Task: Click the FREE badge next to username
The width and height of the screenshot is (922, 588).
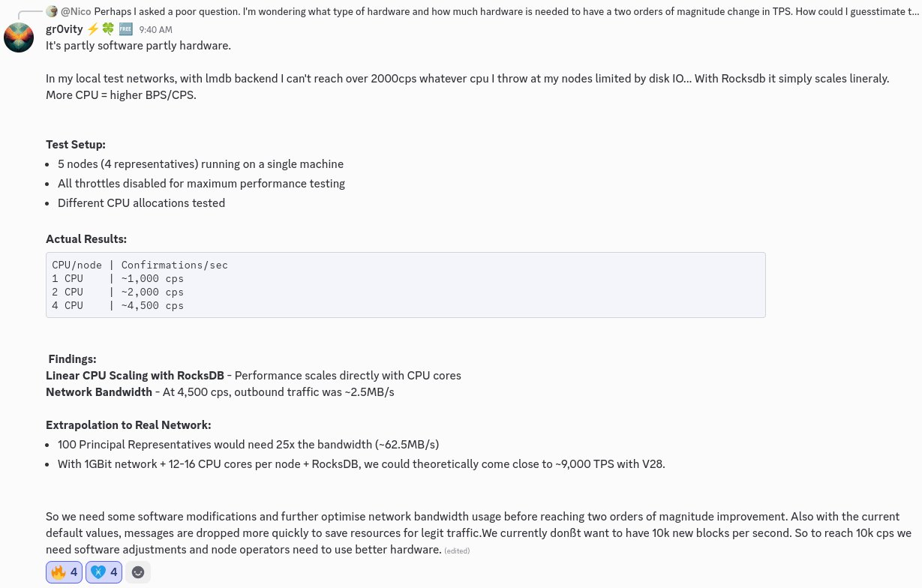Action: 126,29
